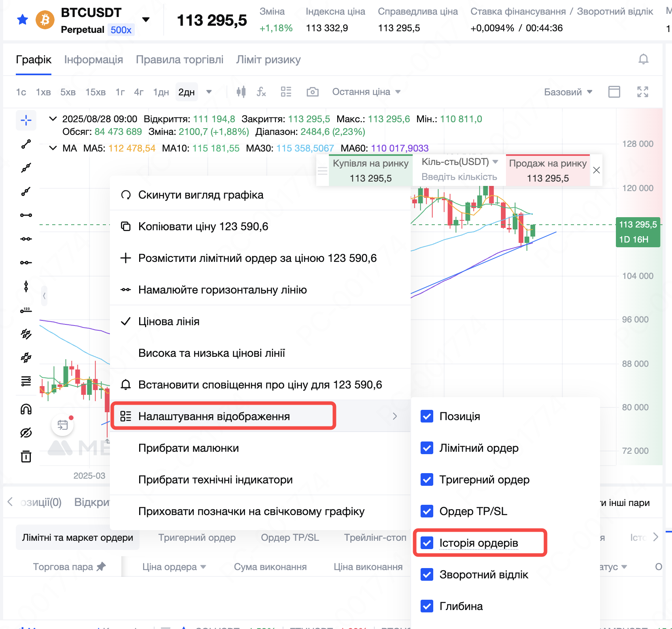The width and height of the screenshot is (672, 629).
Task: Open the price alert bell icon
Action: coord(643,59)
